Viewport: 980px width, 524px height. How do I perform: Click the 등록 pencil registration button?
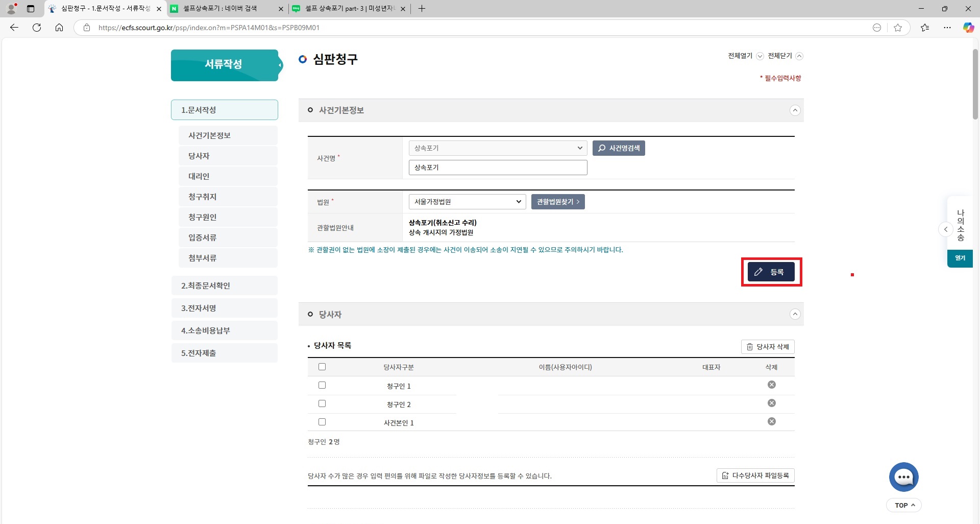[x=770, y=271]
